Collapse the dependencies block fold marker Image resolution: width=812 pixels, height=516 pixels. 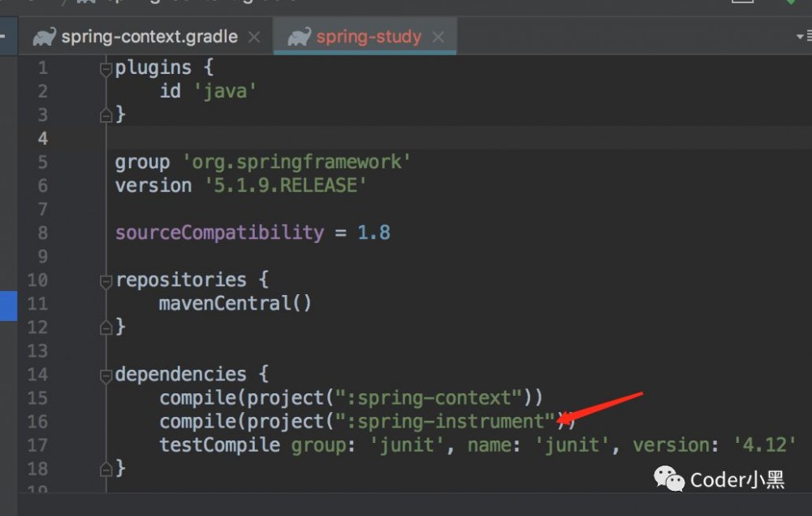(106, 375)
